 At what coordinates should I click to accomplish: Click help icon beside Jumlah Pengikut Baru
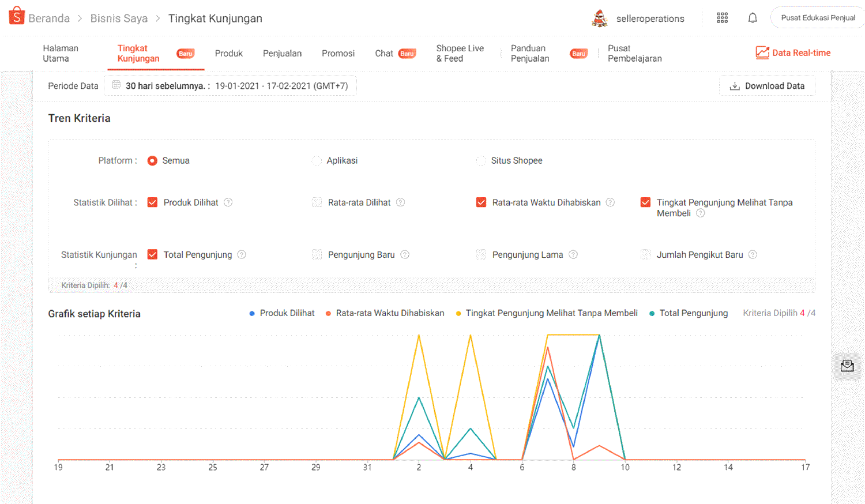coord(753,255)
